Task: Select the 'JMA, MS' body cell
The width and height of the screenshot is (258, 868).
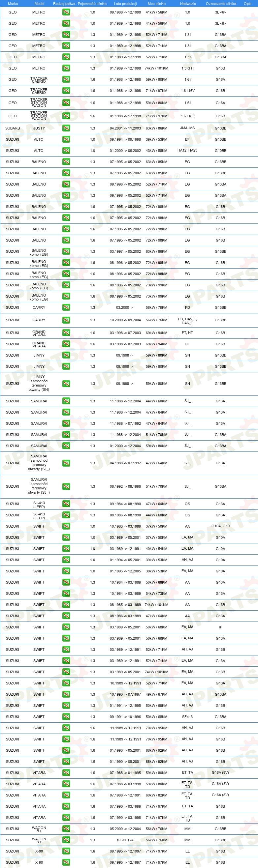Action: tap(187, 128)
